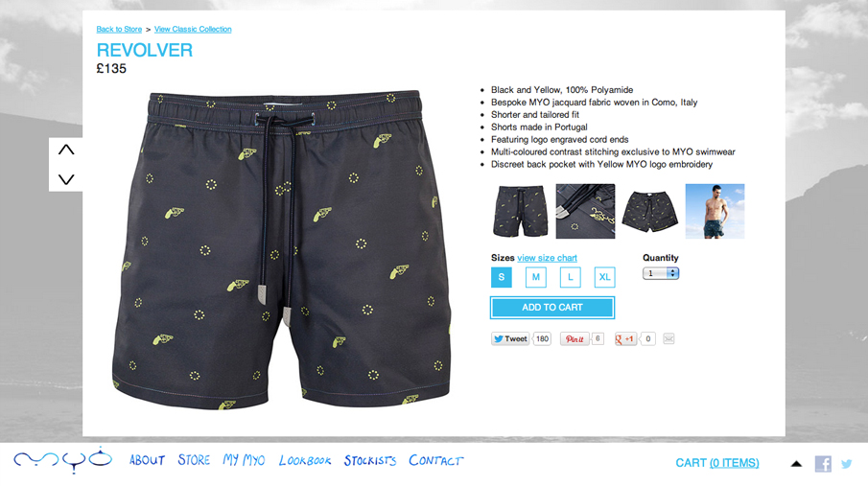
Task: Choose size XL
Action: [x=604, y=277]
